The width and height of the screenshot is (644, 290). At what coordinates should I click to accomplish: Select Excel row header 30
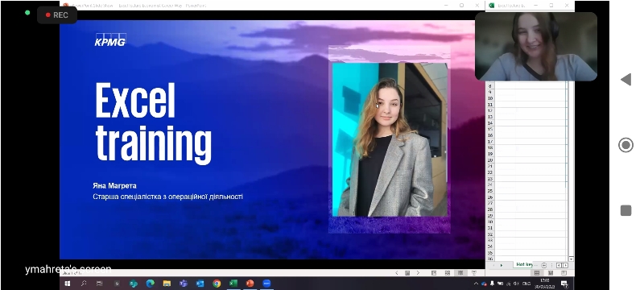[x=490, y=222]
